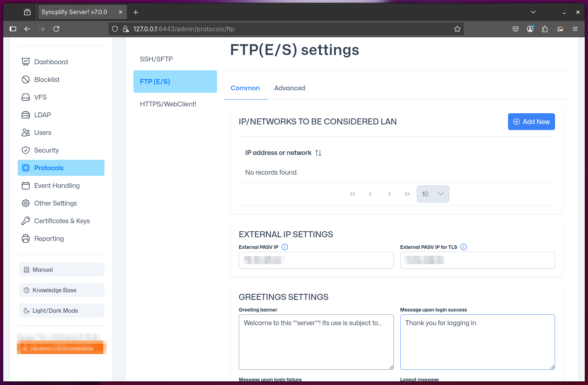Select the Users sidebar icon
588x385 pixels.
(x=26, y=132)
